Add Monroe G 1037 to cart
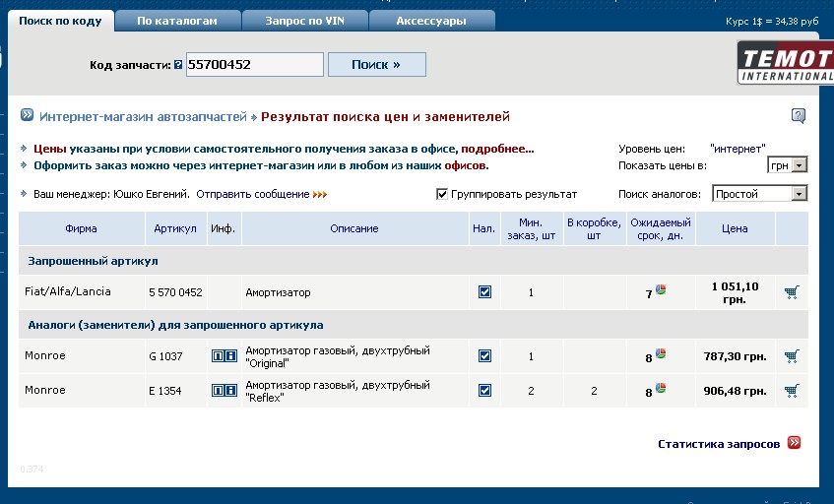The width and height of the screenshot is (834, 504). click(x=792, y=356)
